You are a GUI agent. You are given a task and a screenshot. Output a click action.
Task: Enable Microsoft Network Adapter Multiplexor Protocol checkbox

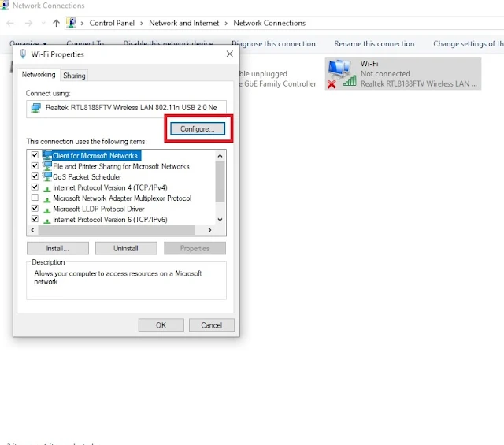[35, 198]
